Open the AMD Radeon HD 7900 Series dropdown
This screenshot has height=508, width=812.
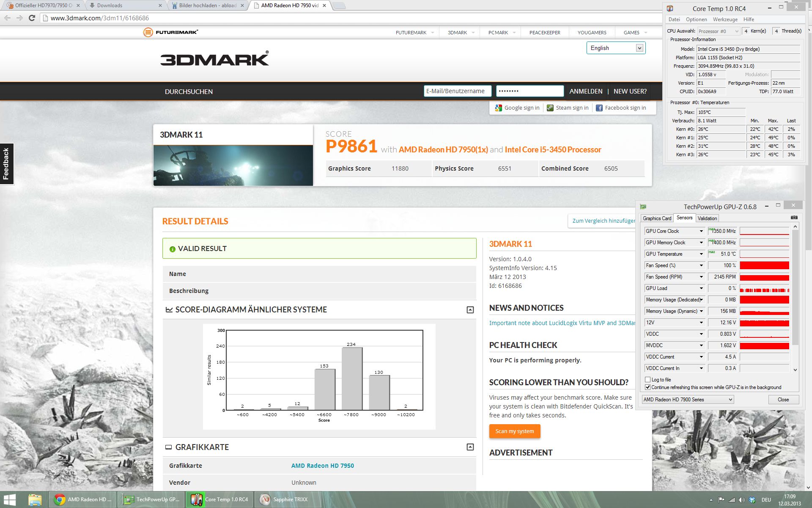[x=688, y=400]
